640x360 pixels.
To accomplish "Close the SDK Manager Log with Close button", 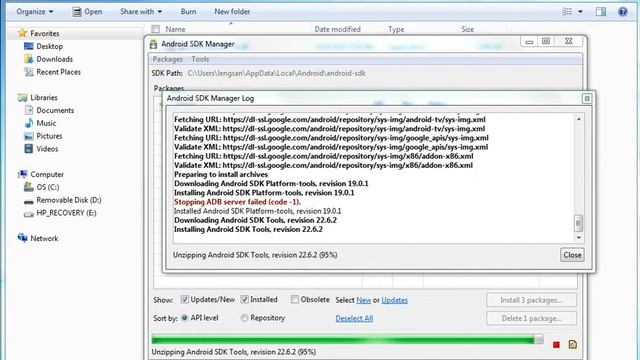I will pyautogui.click(x=572, y=255).
